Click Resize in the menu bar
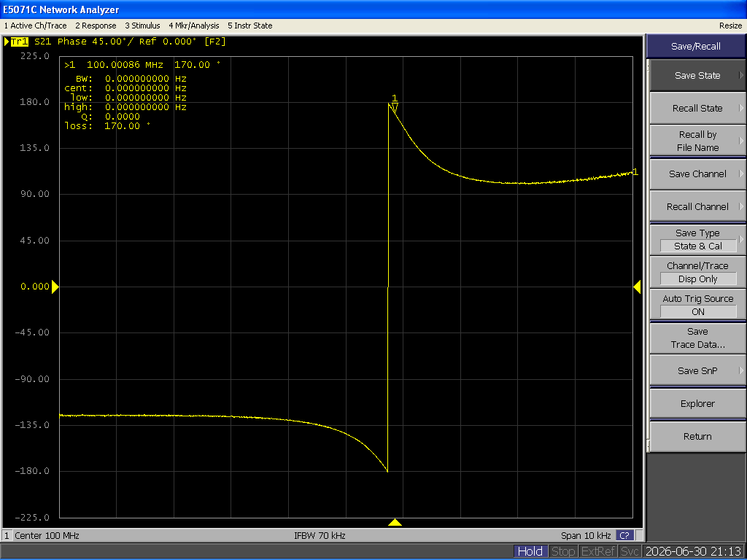The width and height of the screenshot is (747, 560). click(x=730, y=26)
